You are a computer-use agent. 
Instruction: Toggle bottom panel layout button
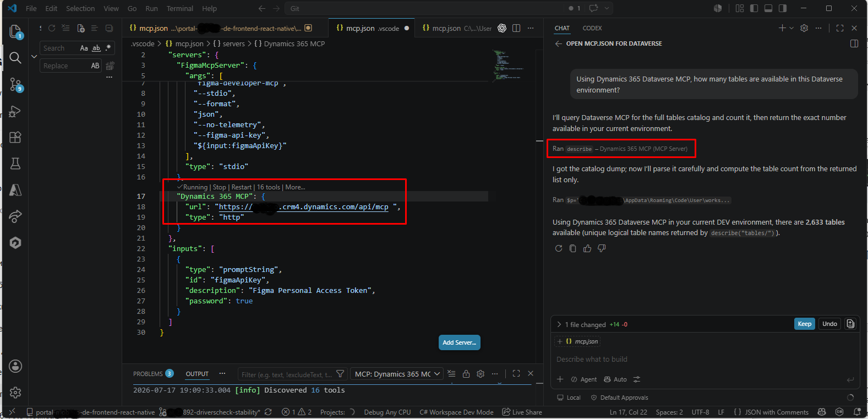768,8
